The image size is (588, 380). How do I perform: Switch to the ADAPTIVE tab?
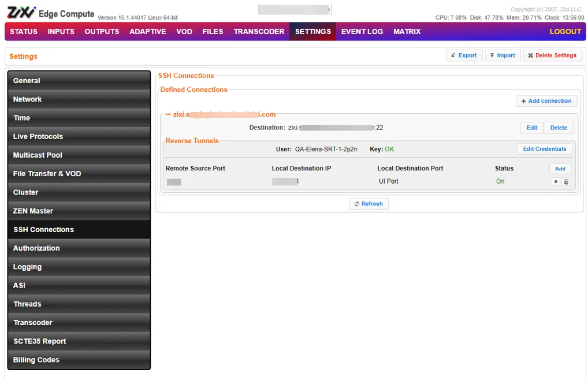(x=148, y=32)
